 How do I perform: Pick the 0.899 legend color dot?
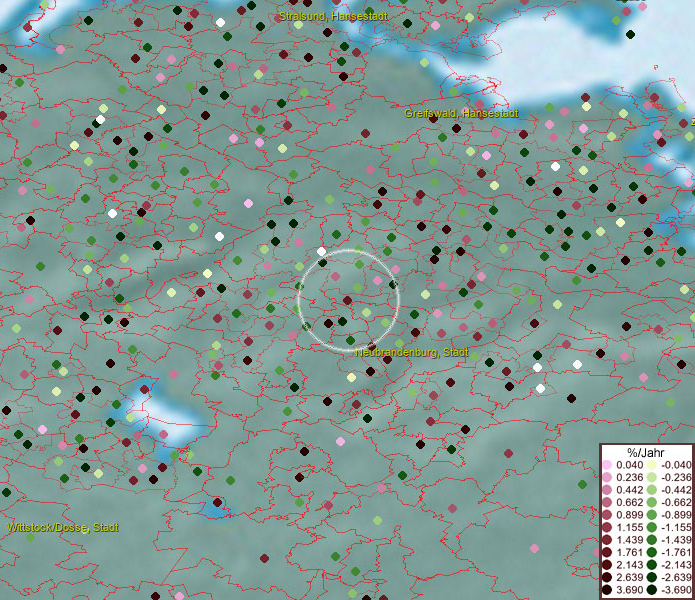(607, 515)
